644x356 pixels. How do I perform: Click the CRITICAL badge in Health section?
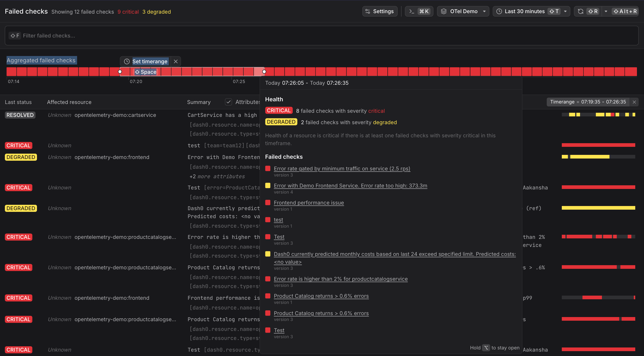tap(278, 110)
